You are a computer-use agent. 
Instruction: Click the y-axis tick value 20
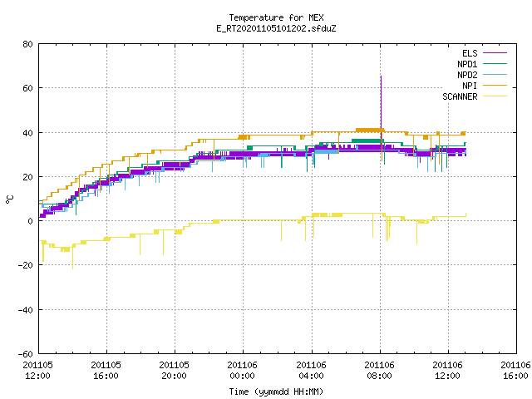[27, 177]
